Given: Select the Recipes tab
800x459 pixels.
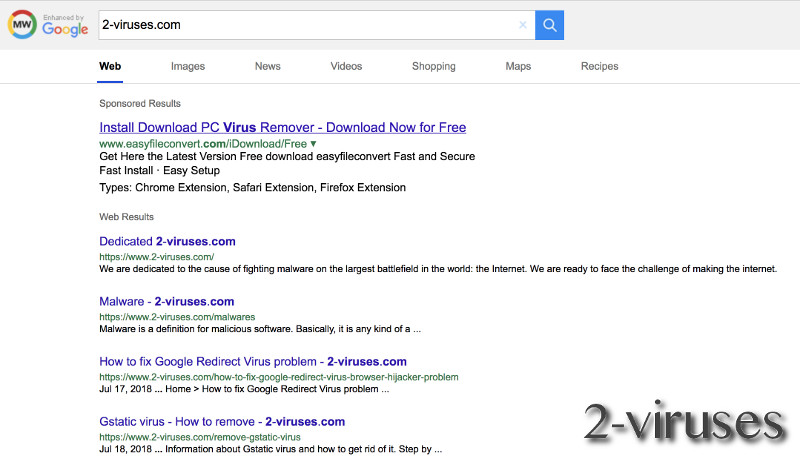Looking at the screenshot, I should click(x=599, y=66).
